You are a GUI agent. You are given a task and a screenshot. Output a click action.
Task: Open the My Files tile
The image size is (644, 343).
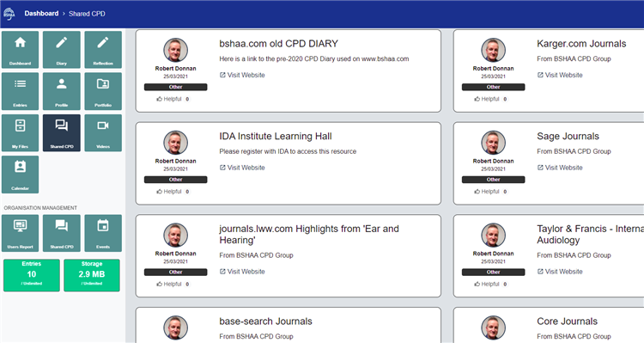pyautogui.click(x=20, y=133)
